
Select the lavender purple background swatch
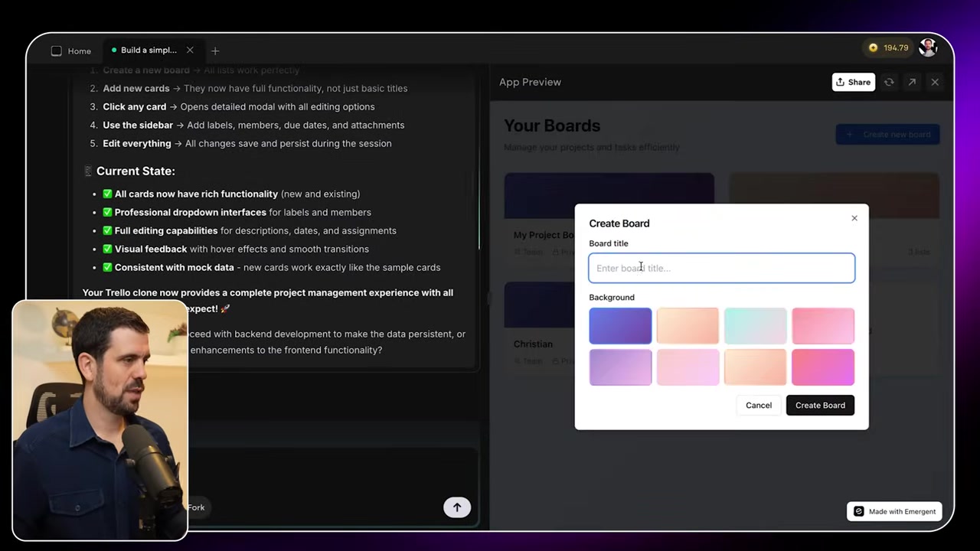click(x=620, y=367)
